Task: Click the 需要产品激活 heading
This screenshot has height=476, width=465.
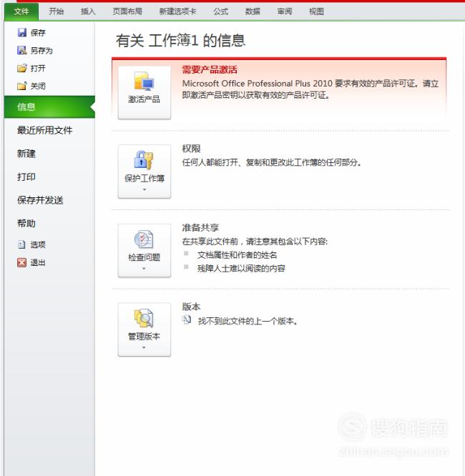Action: point(210,70)
